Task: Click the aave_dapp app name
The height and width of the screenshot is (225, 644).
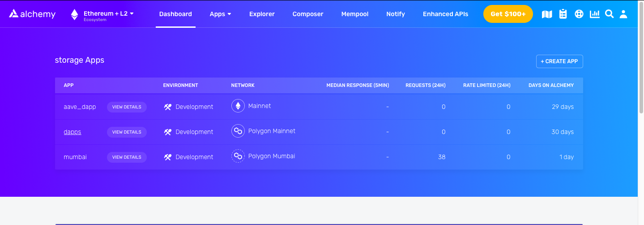Action: [x=80, y=107]
